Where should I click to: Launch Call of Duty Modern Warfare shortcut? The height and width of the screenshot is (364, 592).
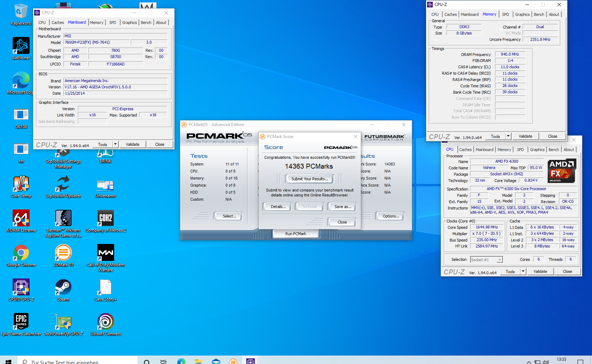click(105, 258)
